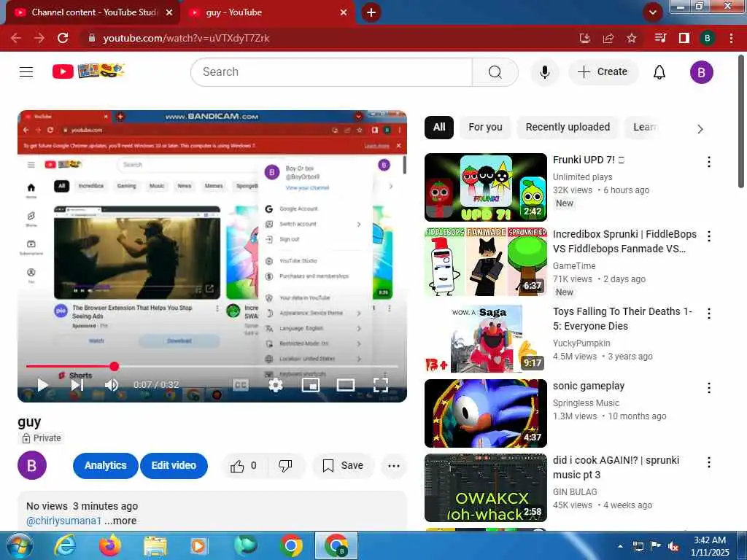Go forward in browser history

click(39, 38)
